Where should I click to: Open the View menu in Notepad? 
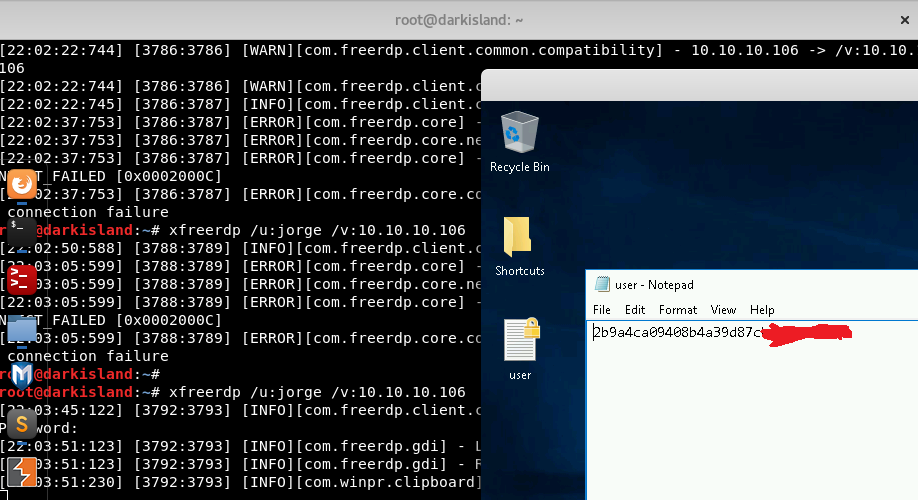[x=723, y=310]
